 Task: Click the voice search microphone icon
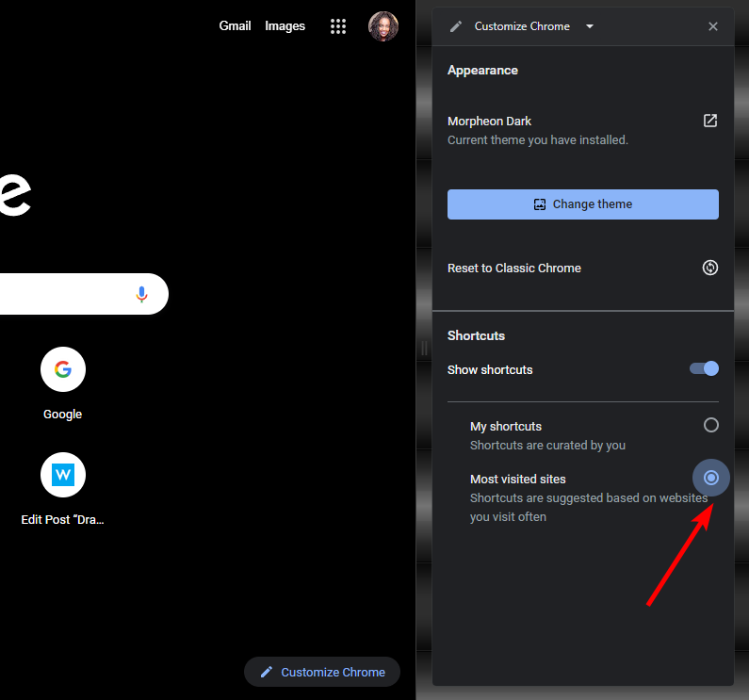[141, 294]
